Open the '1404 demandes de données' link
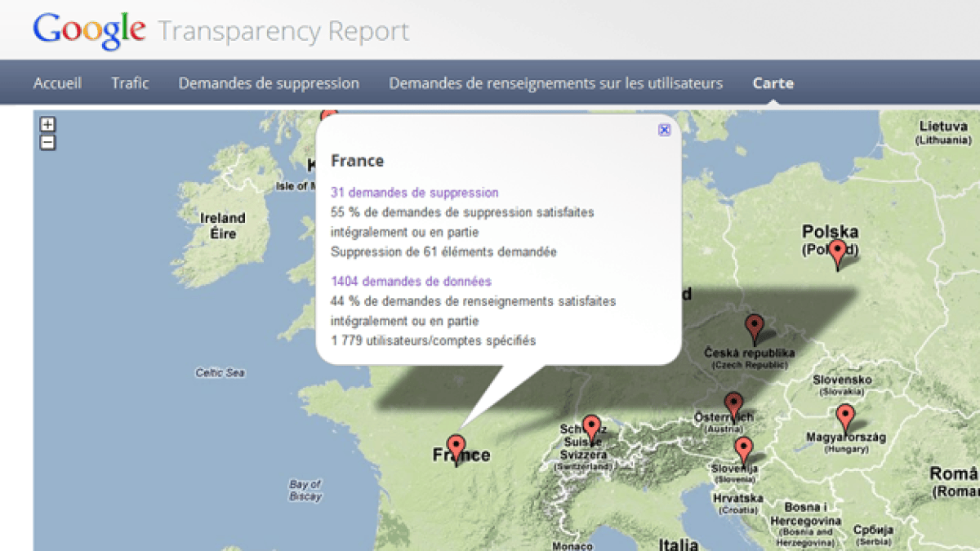This screenshot has width=980, height=551. pyautogui.click(x=411, y=281)
